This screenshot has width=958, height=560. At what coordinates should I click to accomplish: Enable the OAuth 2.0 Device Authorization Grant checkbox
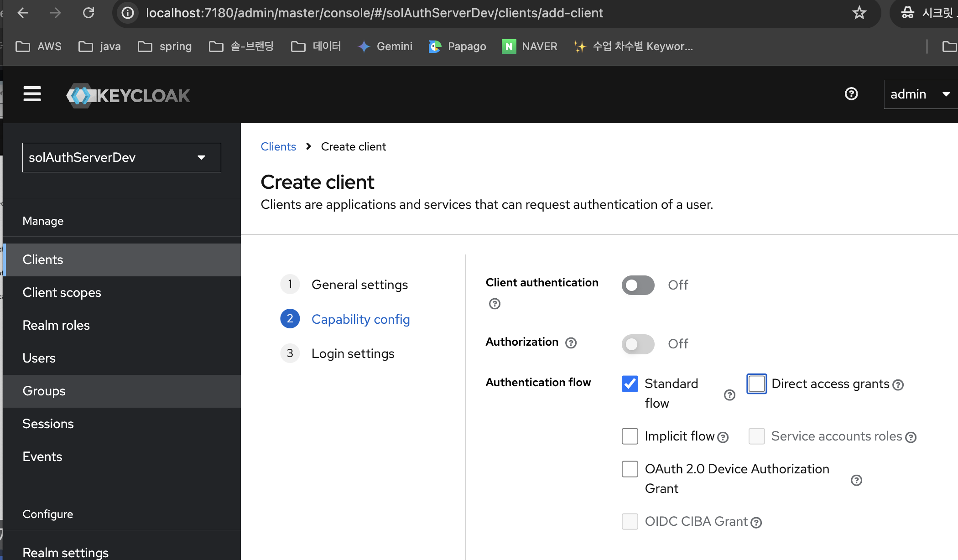point(630,469)
